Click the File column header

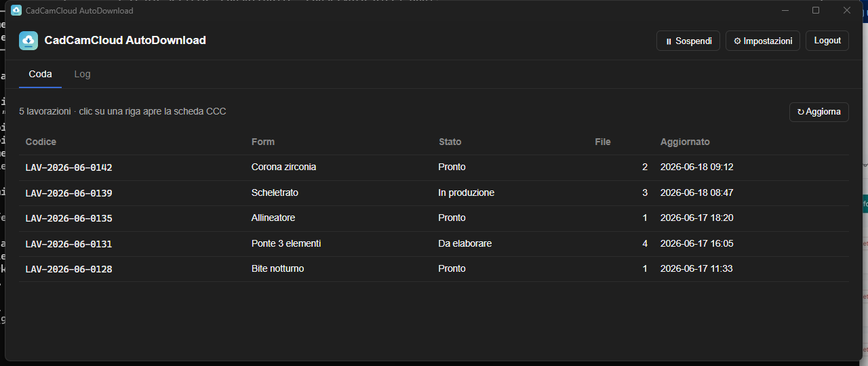tap(603, 142)
